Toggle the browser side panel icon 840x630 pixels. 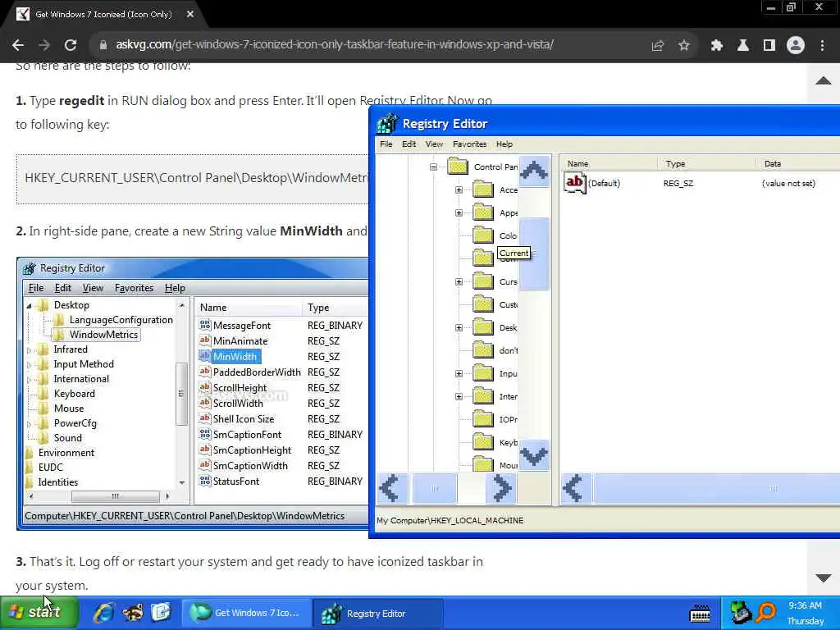769,46
